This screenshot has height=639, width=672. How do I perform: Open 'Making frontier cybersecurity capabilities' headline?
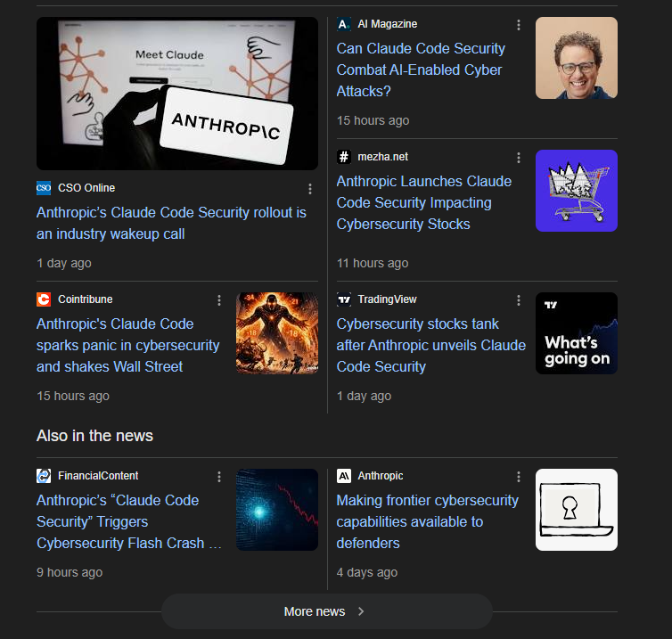coord(427,521)
